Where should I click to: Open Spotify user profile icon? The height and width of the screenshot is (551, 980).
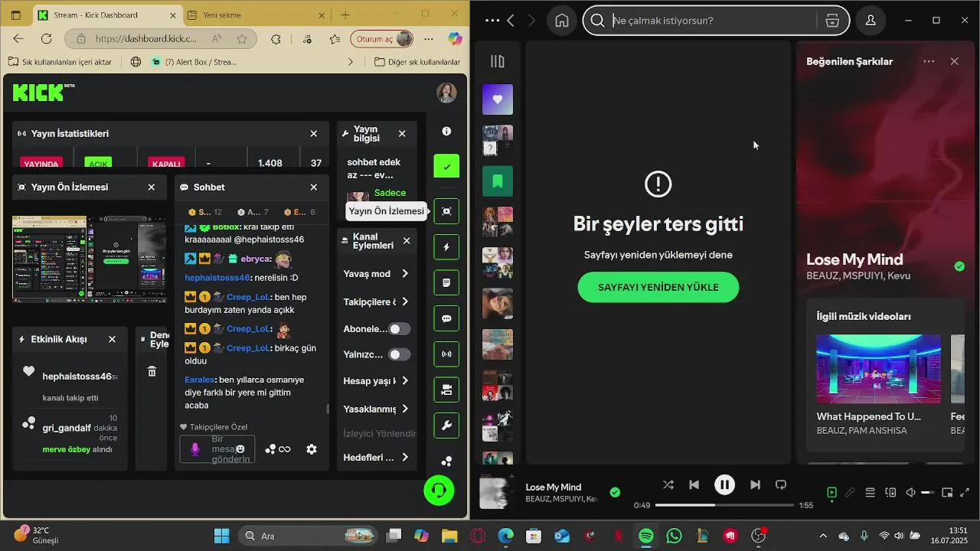[871, 21]
